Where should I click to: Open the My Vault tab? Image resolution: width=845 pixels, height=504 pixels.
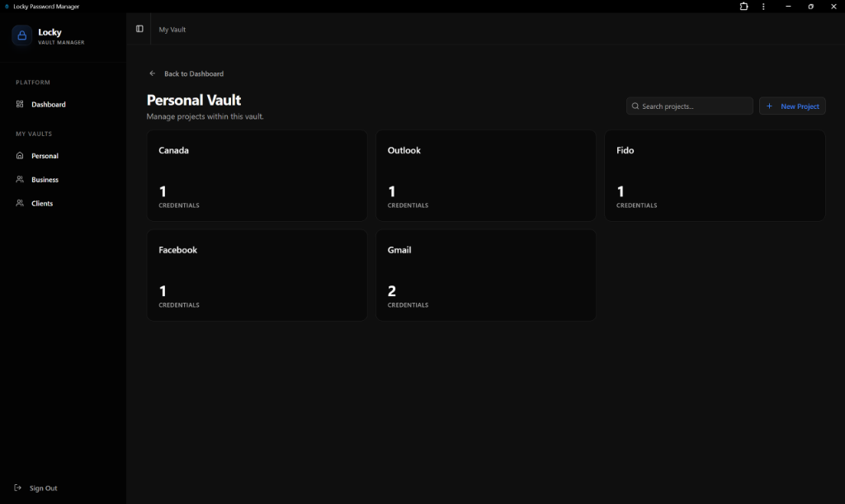click(x=172, y=29)
